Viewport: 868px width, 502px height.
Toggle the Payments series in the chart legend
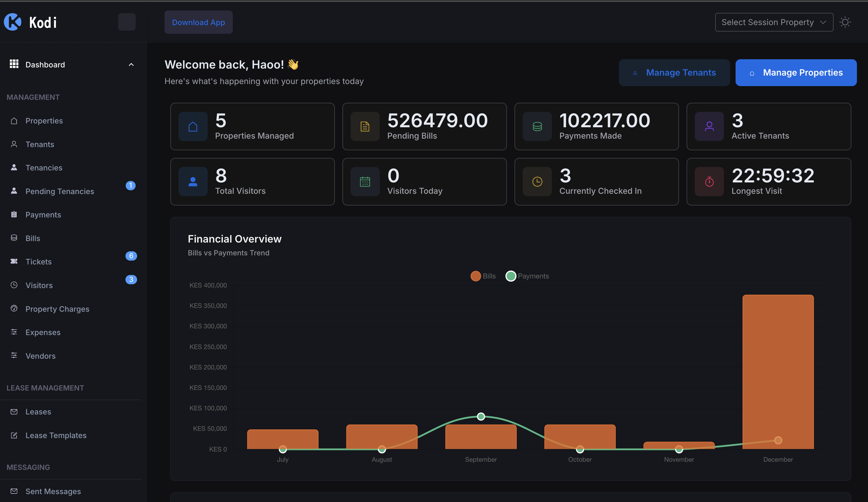527,276
